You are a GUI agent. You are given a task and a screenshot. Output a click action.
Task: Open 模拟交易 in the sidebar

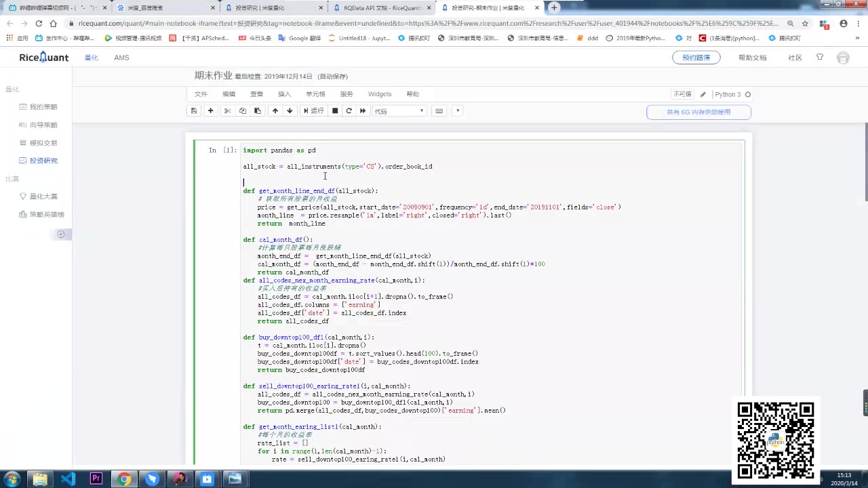[38, 143]
